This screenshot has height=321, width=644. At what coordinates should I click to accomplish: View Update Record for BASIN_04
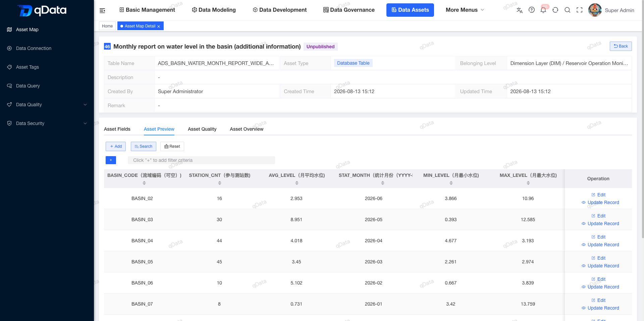(x=600, y=245)
